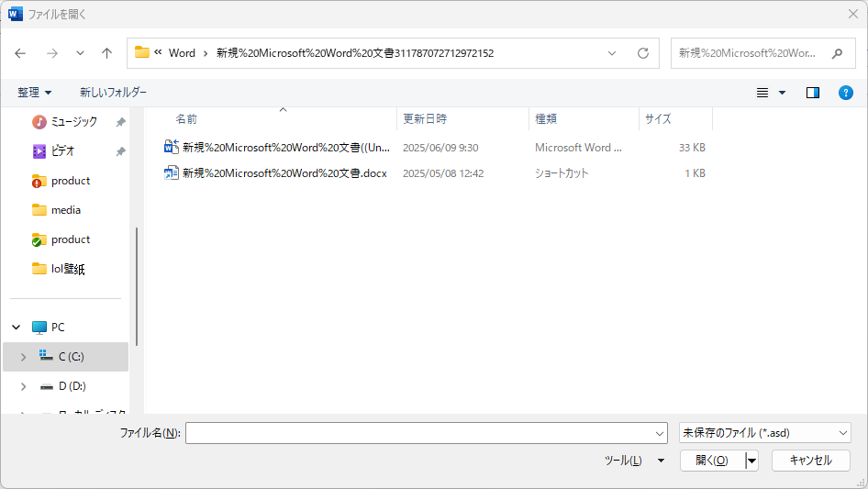Select PC in the navigation tree

(x=58, y=328)
